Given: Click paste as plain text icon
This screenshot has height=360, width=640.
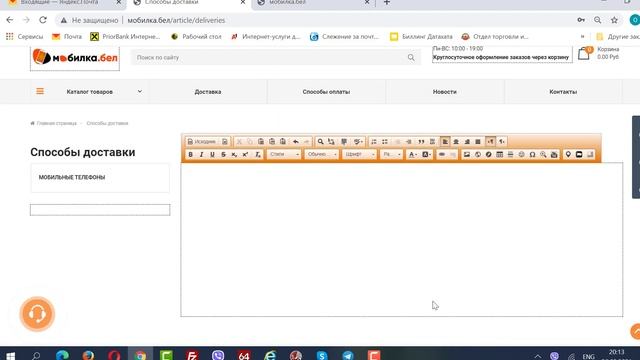Looking at the screenshot, I should [x=272, y=142].
